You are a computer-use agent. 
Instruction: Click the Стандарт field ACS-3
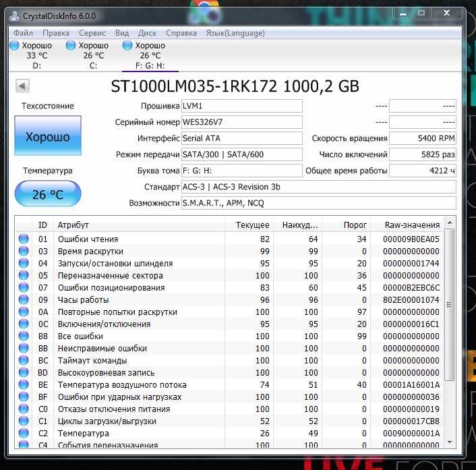click(x=318, y=187)
